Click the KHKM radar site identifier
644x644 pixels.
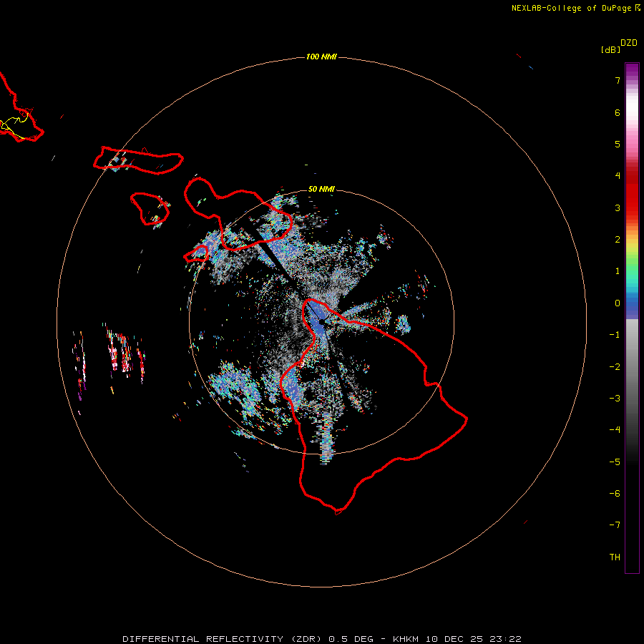[406, 639]
